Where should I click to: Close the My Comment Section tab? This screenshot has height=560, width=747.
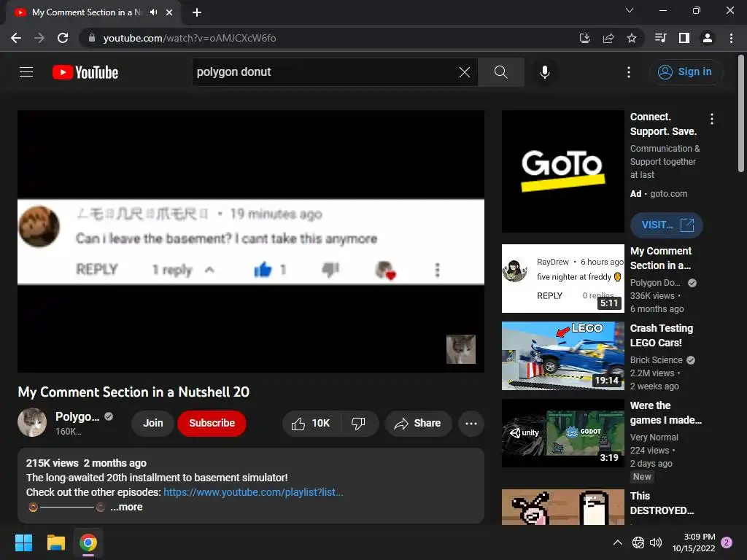coord(169,12)
